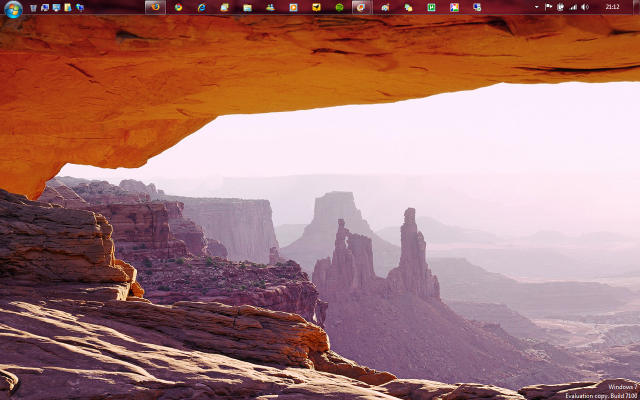Click the Computer quick launch icon

pos(45,7)
